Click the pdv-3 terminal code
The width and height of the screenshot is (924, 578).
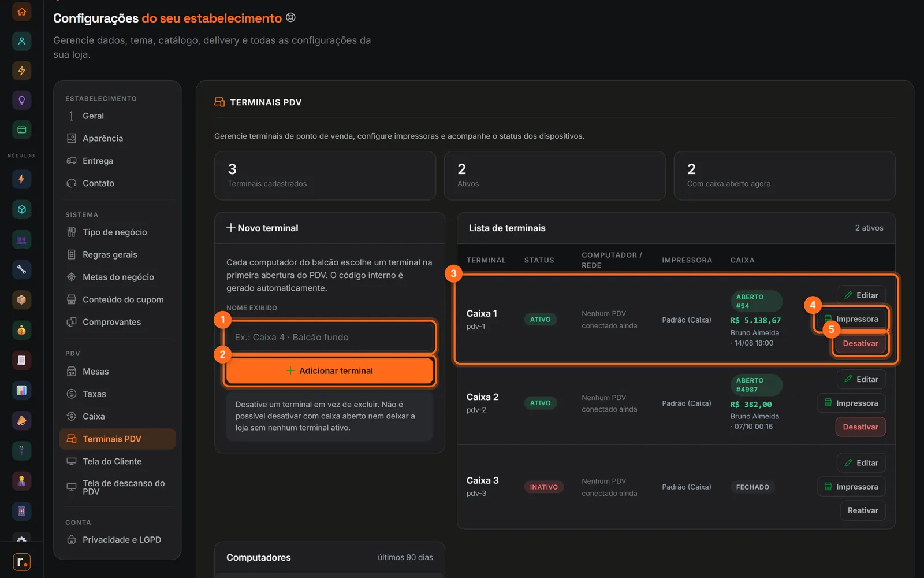pyautogui.click(x=476, y=494)
